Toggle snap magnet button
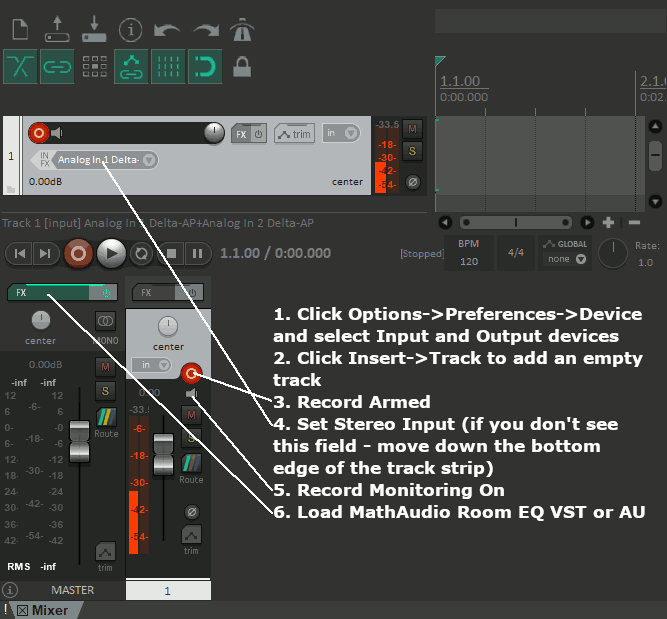The image size is (667, 619). click(x=205, y=66)
